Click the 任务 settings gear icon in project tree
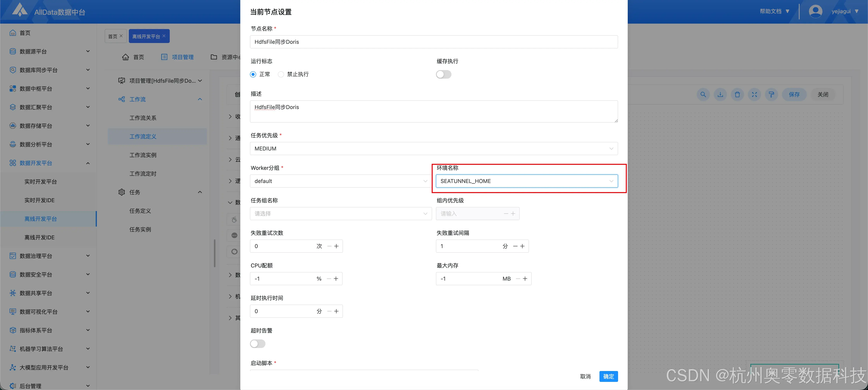This screenshot has width=868, height=390. 122,192
